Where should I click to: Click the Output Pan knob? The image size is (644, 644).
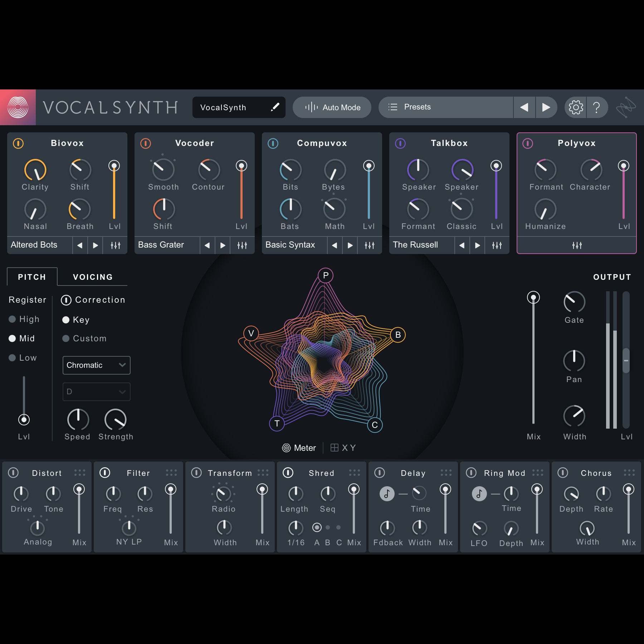coord(574,361)
